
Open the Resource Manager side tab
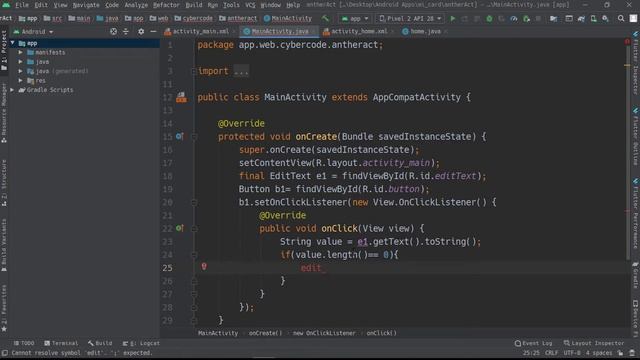[4, 113]
